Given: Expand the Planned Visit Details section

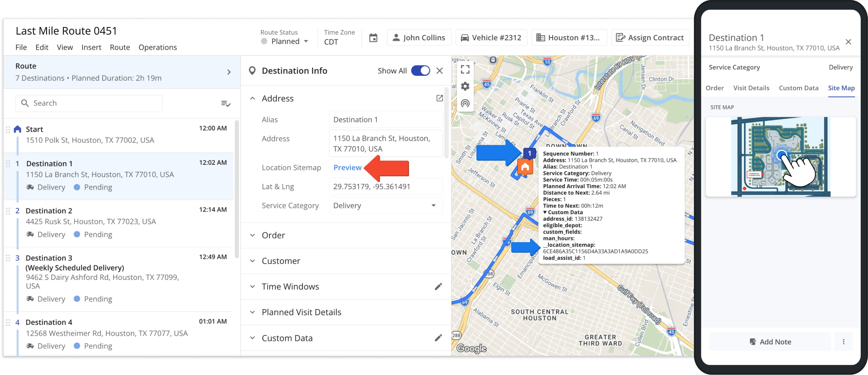Looking at the screenshot, I should pyautogui.click(x=252, y=312).
